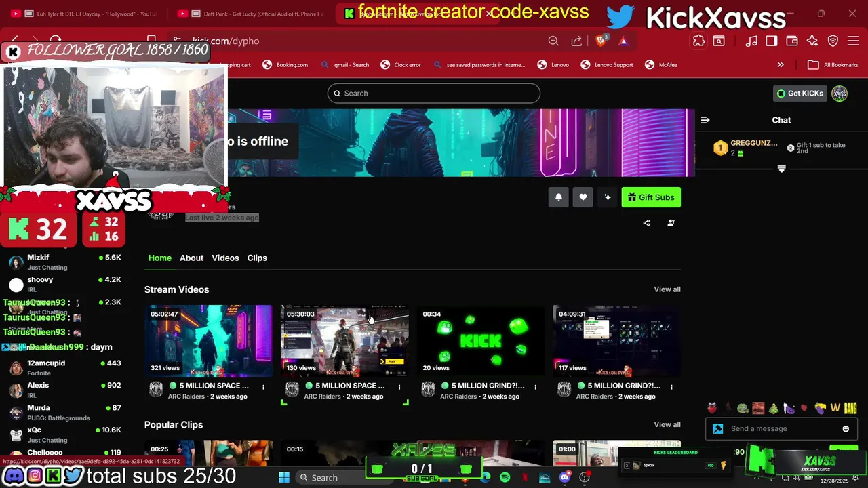Click the Get KICKs button
The image size is (868, 488).
[800, 94]
